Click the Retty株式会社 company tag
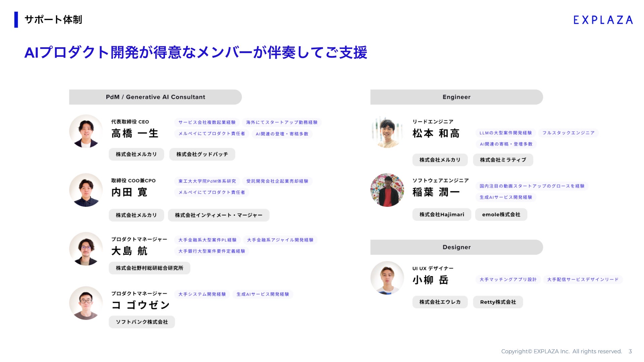 point(498,302)
